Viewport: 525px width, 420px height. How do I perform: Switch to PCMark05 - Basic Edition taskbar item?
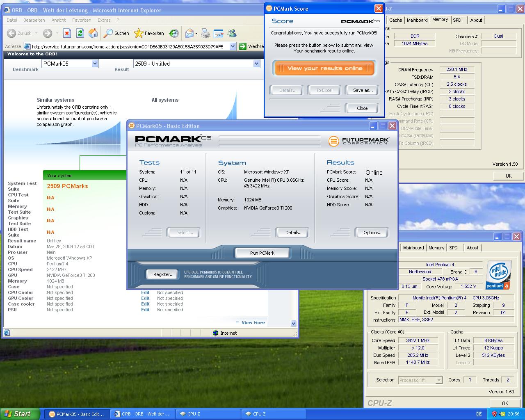point(76,414)
